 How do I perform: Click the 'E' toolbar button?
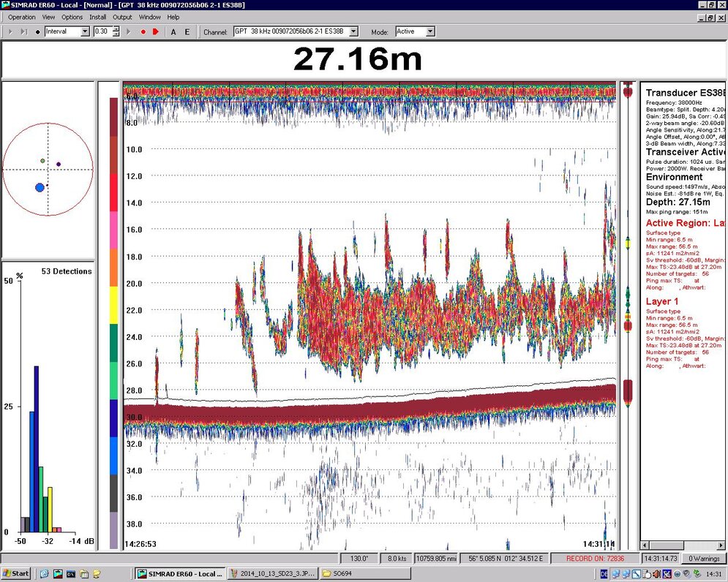pyautogui.click(x=187, y=32)
